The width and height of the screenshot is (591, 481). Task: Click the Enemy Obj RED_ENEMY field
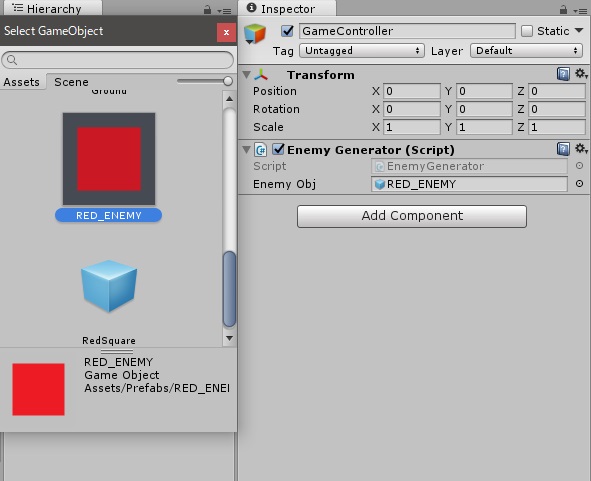[469, 184]
